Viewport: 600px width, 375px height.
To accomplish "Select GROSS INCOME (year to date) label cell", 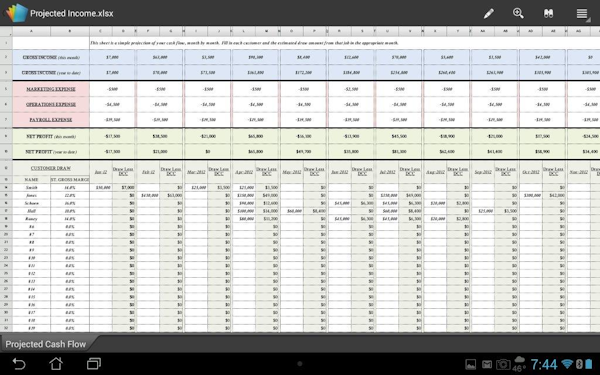I will pyautogui.click(x=51, y=73).
